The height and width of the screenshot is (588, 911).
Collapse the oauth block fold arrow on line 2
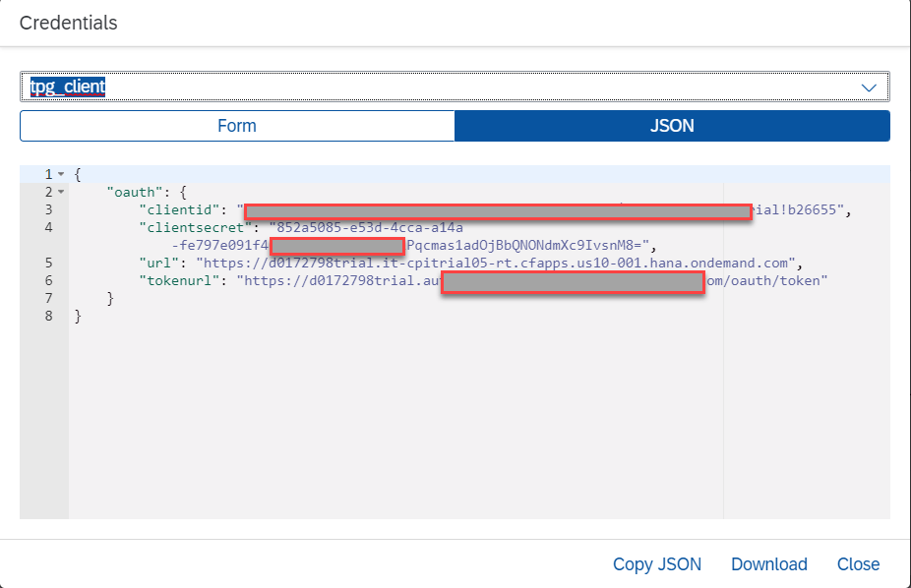point(61,192)
